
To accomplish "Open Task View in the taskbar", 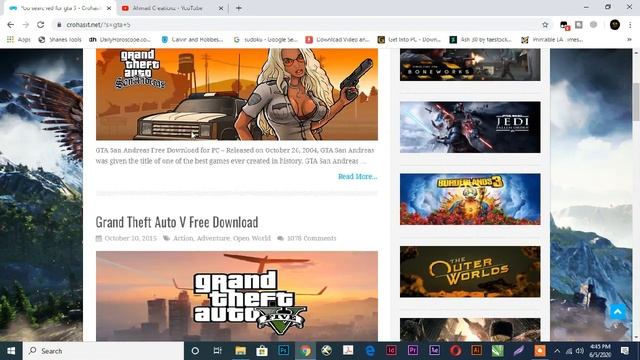I will 218,351.
